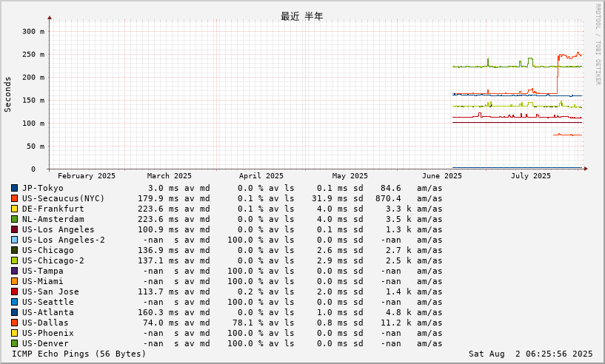Click the US-Los Angeles dark red swatch
This screenshot has height=364, width=605.
(x=14, y=229)
